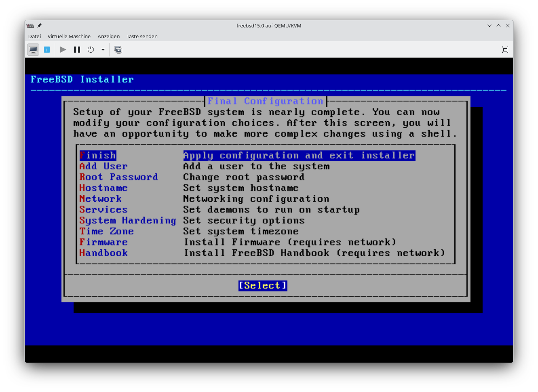Open the snapshots manager icon
Screen dimensions: 538x392
pyautogui.click(x=118, y=50)
